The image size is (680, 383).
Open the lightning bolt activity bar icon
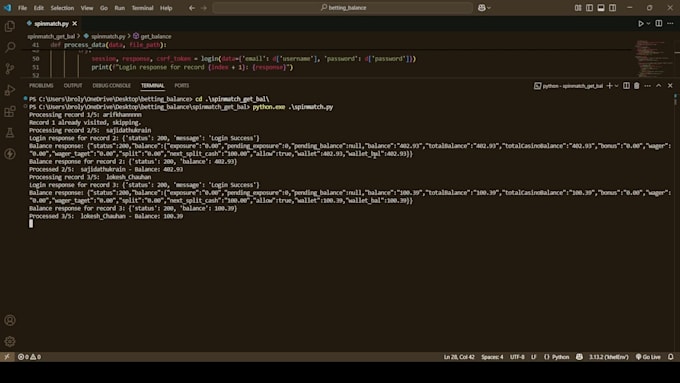[10, 154]
